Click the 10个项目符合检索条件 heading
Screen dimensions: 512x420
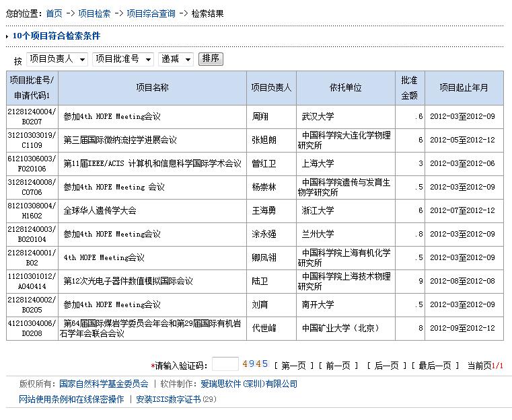click(57, 36)
